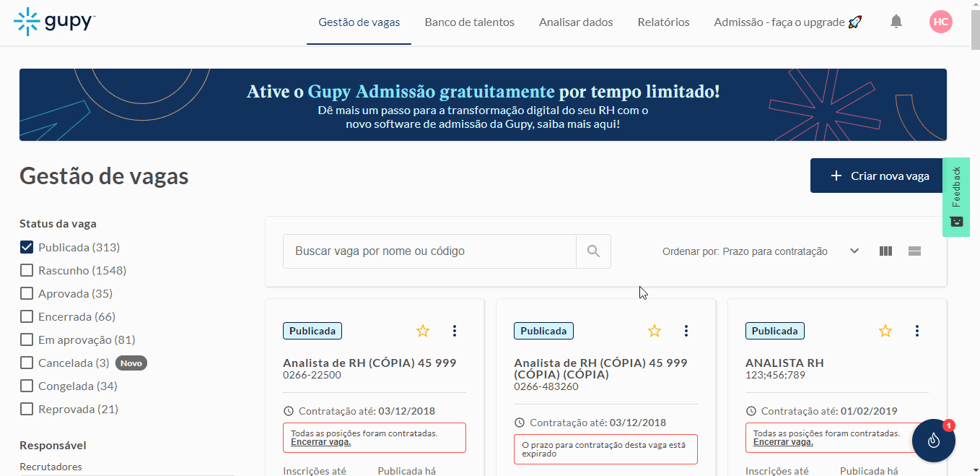The width and height of the screenshot is (980, 476).
Task: Focus the job search input field
Action: pyautogui.click(x=429, y=251)
